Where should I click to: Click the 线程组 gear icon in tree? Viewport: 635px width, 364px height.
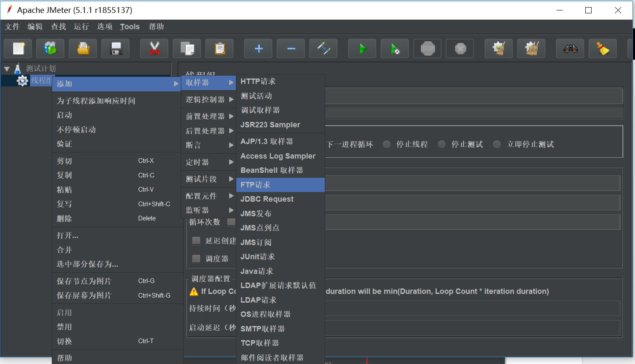[x=23, y=81]
